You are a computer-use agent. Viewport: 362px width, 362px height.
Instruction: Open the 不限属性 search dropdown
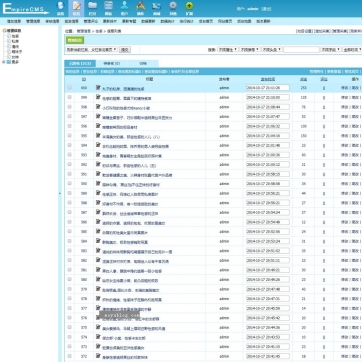point(228,49)
